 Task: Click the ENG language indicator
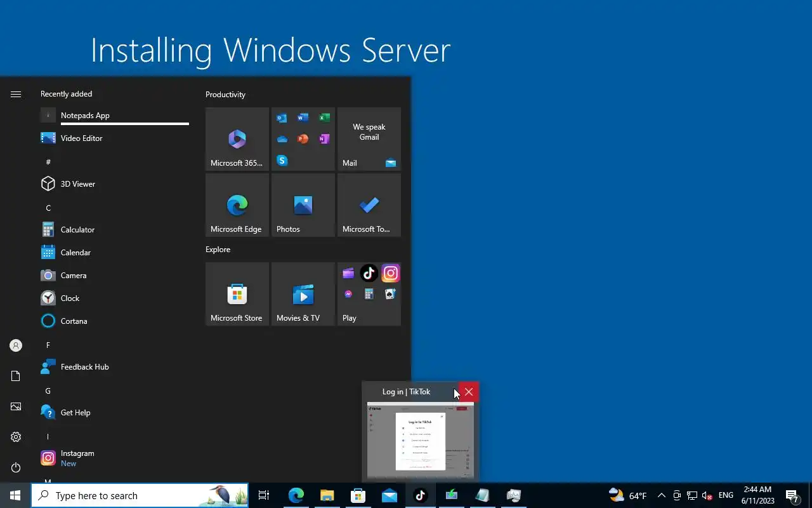tap(726, 495)
